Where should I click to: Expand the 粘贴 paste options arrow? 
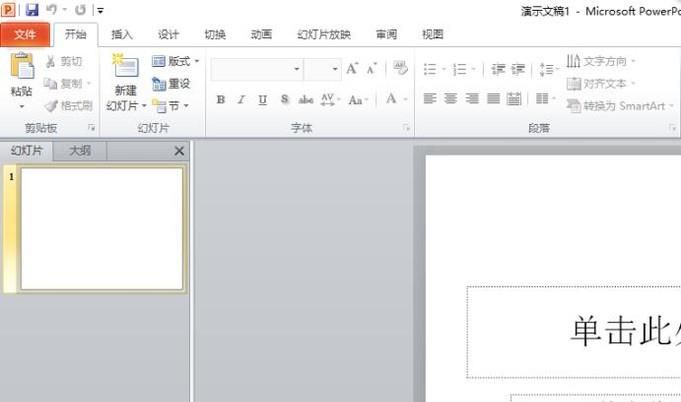[22, 106]
